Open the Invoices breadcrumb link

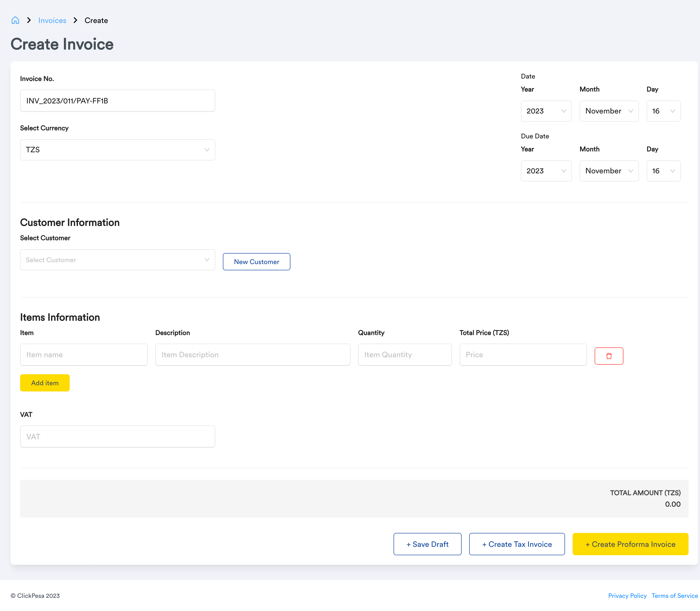52,20
